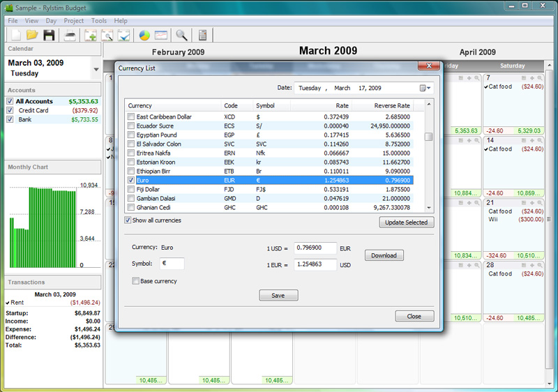
Task: Click the Open folder toolbar icon
Action: tap(32, 35)
